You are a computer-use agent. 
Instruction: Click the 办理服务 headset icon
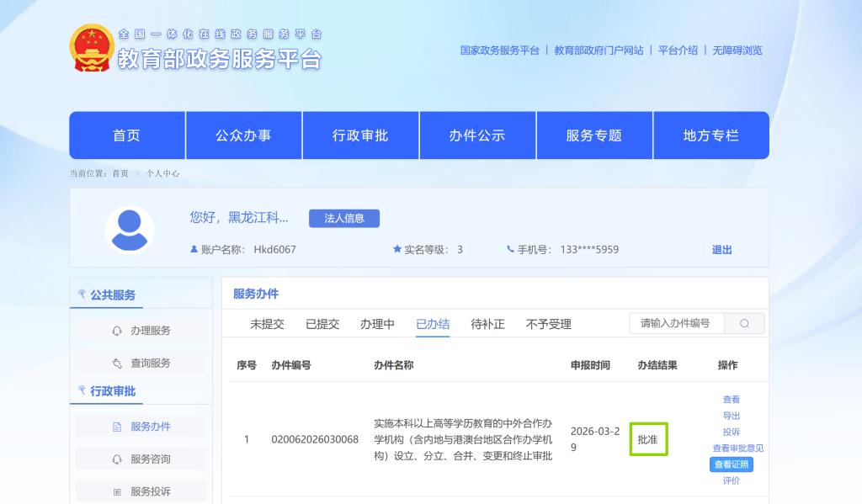(116, 331)
